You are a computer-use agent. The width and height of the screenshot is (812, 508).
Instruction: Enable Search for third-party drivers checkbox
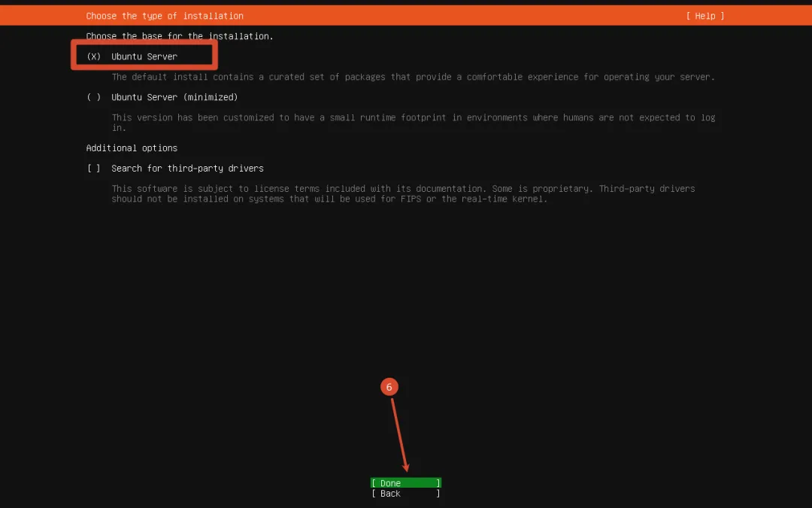click(175, 169)
